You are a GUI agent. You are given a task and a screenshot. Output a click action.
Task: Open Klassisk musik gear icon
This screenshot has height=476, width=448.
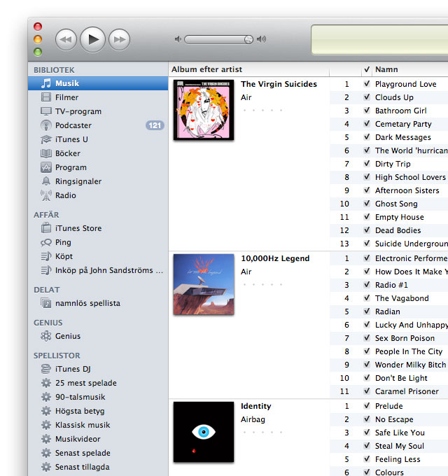pos(45,425)
